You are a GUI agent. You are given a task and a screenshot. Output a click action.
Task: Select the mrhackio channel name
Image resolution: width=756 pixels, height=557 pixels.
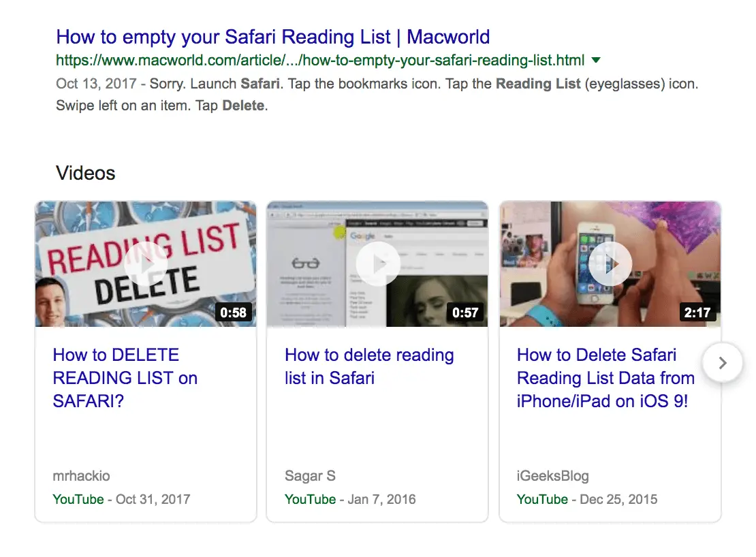click(x=80, y=476)
